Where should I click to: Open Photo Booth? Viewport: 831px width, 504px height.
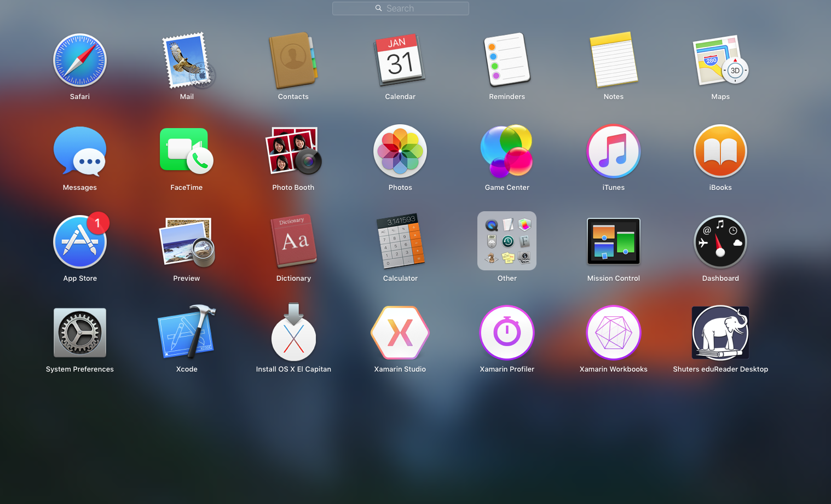293,151
